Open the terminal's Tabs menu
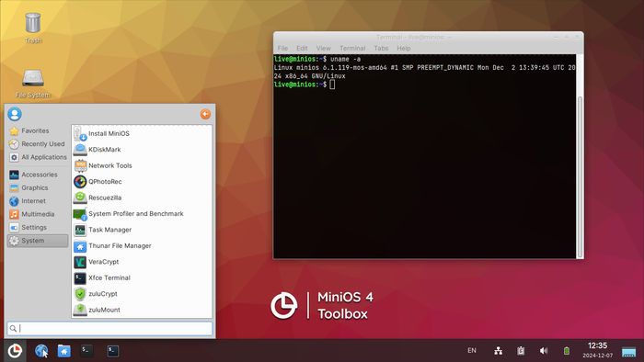 coord(381,48)
